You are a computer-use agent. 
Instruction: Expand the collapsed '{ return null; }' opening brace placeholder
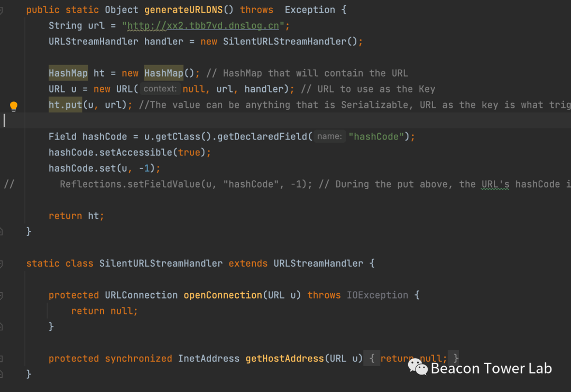372,359
